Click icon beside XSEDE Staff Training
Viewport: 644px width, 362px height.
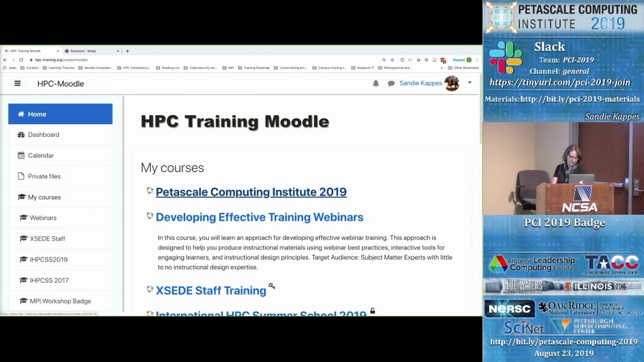point(150,289)
